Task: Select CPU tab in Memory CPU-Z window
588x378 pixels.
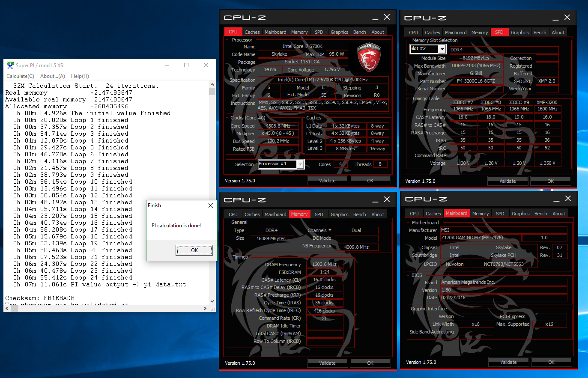Action: 233,214
